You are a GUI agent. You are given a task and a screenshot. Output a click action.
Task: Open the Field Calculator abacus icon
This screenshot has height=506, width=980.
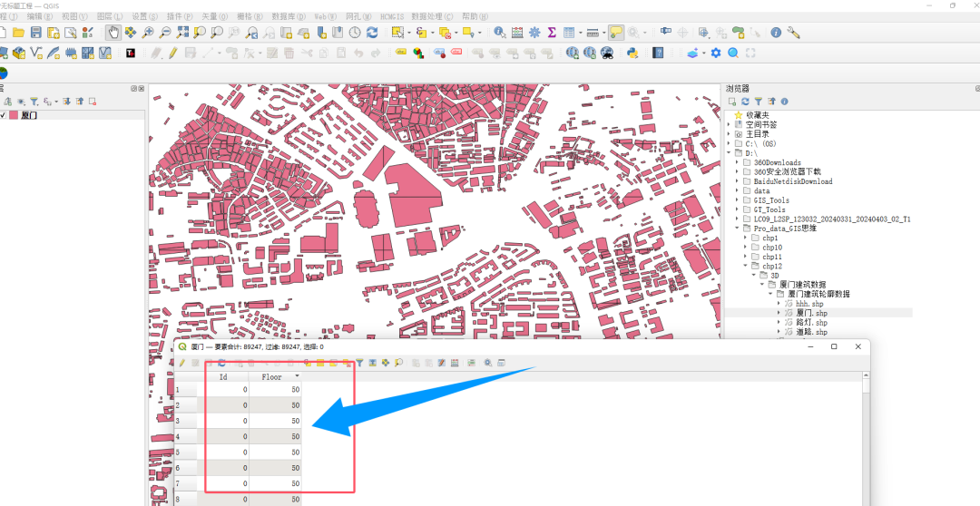517,33
